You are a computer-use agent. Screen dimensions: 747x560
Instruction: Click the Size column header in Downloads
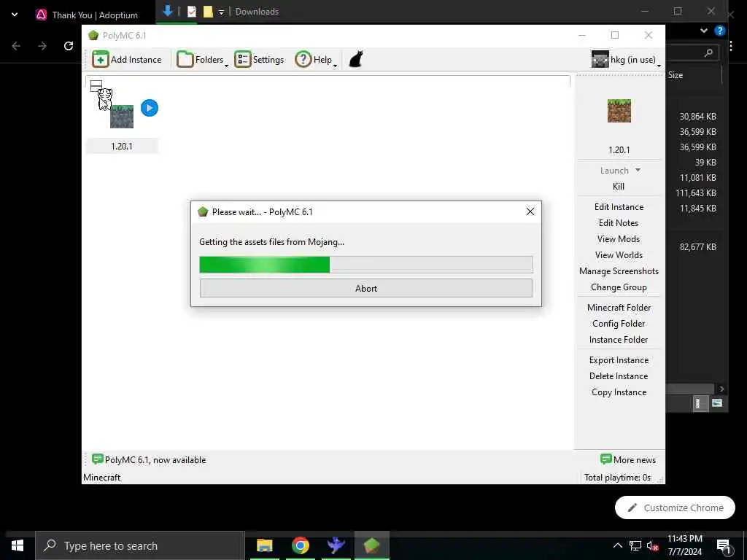click(x=675, y=75)
